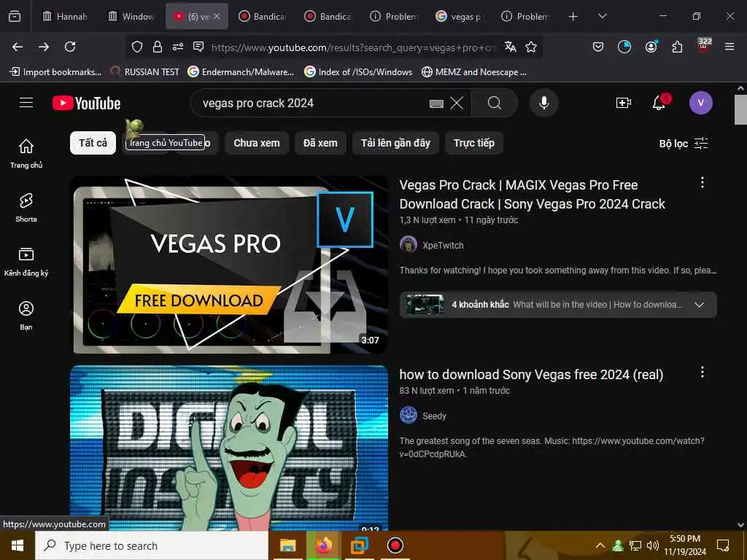Image resolution: width=747 pixels, height=560 pixels.
Task: Click the padlock site info icon
Action: (x=158, y=47)
